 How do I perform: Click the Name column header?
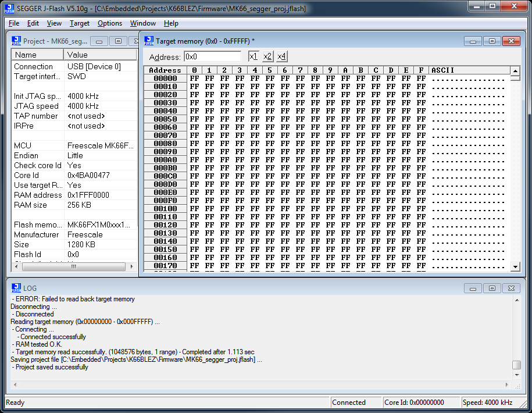[x=38, y=55]
